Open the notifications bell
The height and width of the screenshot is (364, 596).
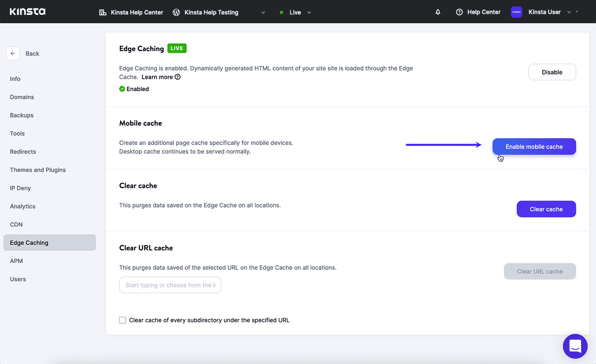point(438,12)
